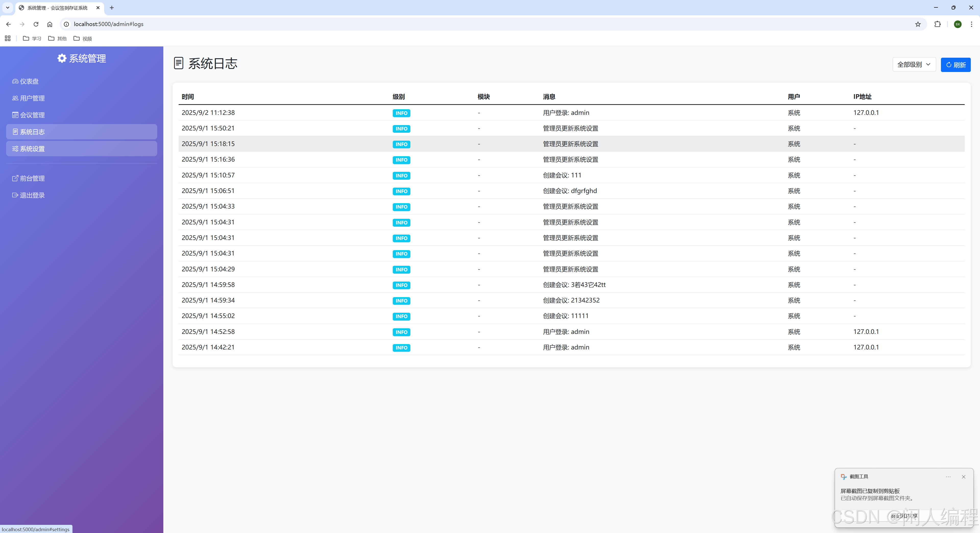Select 系统日志 in the sidebar
Screen dimensions: 980x533
[x=81, y=132]
